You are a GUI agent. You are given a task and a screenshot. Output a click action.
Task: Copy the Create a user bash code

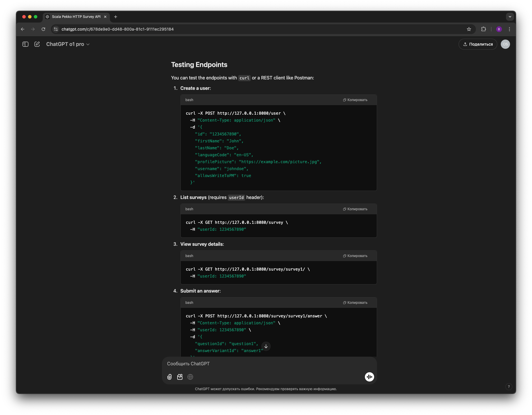(x=355, y=100)
